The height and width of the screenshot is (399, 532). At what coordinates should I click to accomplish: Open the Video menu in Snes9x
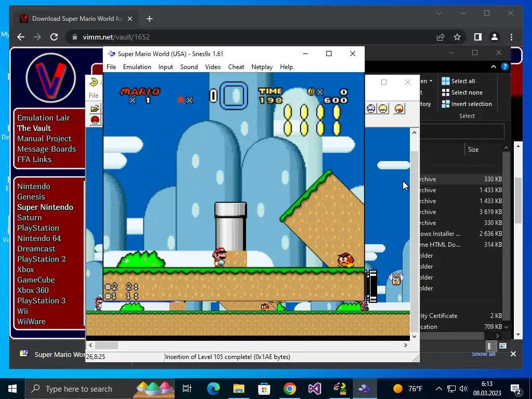212,67
